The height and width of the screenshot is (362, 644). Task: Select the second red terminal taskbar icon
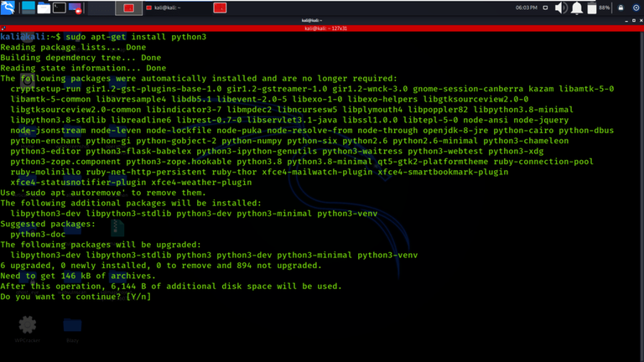click(x=220, y=8)
